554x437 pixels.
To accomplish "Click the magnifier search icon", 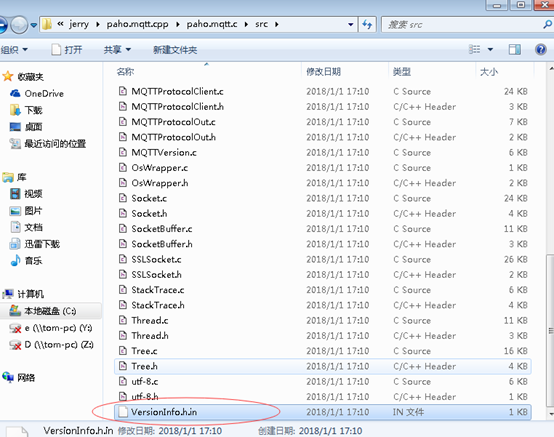I will pos(548,24).
